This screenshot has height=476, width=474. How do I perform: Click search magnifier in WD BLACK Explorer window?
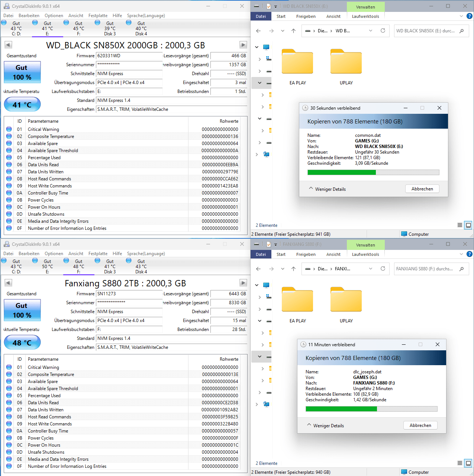point(461,31)
